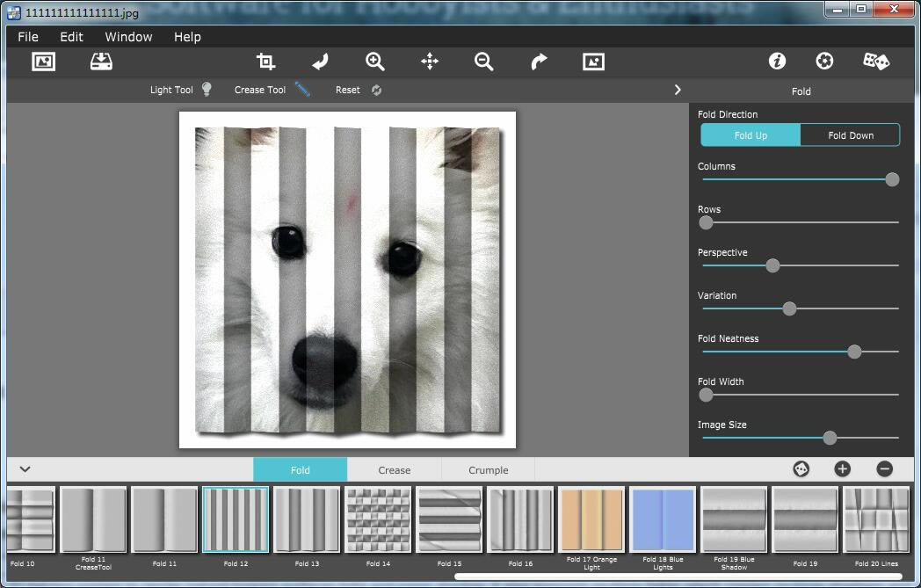Click the Reset button
Viewport: 921px width, 588px height.
click(x=358, y=90)
